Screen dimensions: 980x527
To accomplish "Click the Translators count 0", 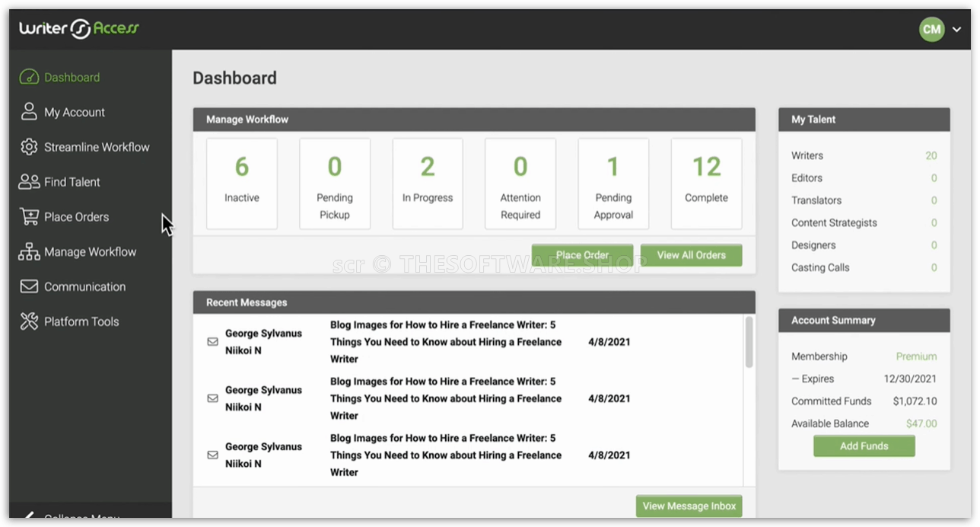I will click(x=934, y=200).
